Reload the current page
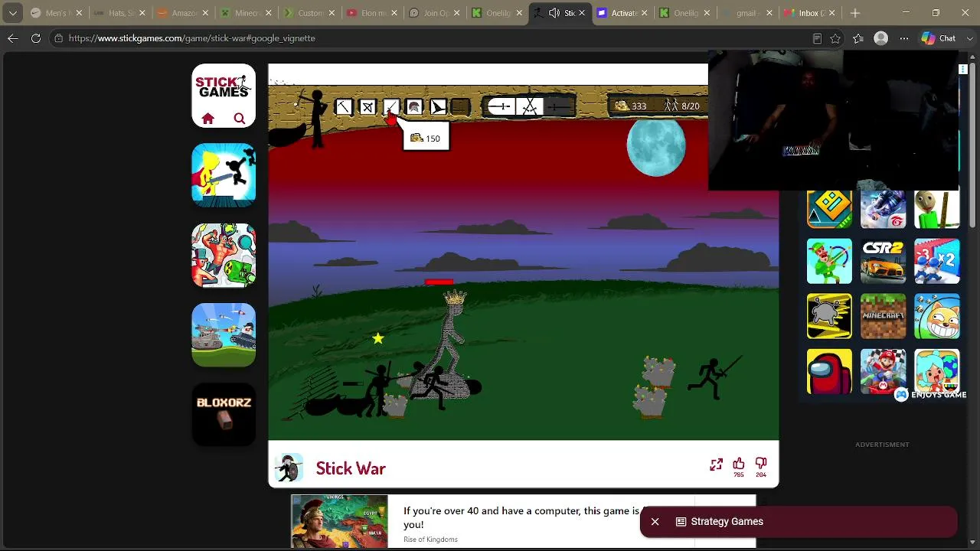Screen dimensions: 980x551 point(36,38)
